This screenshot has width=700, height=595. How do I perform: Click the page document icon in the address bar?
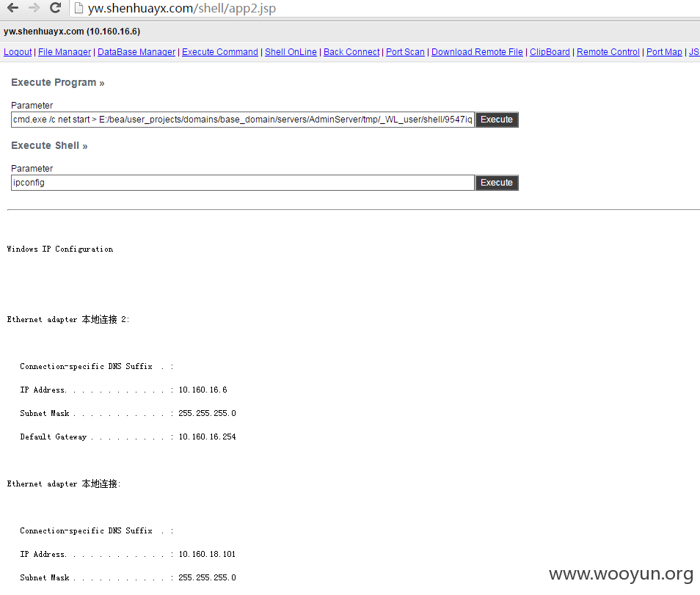(x=79, y=8)
